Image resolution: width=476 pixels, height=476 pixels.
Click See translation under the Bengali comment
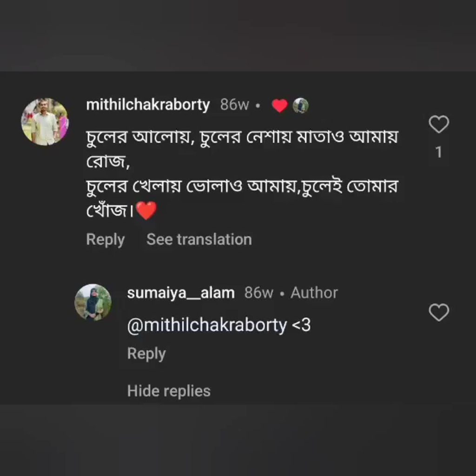[x=199, y=240]
